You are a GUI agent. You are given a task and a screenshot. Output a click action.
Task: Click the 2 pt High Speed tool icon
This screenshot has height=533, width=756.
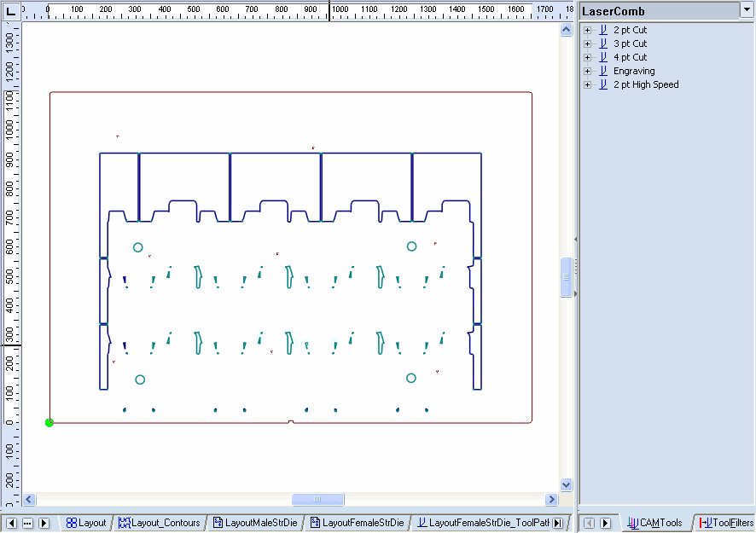pyautogui.click(x=603, y=84)
